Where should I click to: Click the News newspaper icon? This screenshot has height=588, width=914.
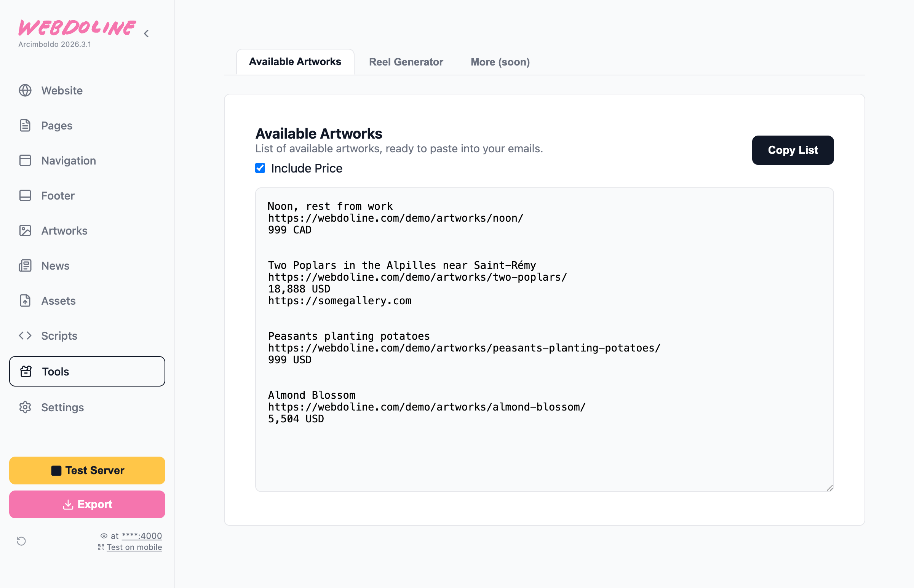[25, 266]
